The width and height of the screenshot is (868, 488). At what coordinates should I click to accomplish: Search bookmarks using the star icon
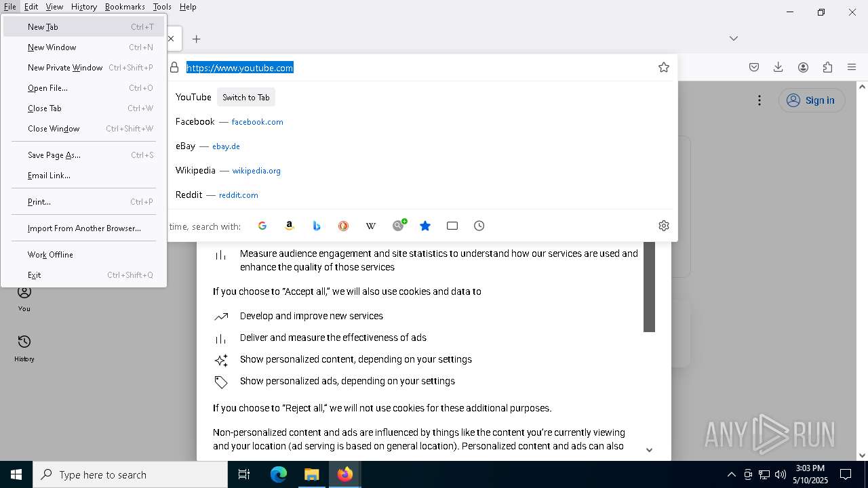coord(425,226)
